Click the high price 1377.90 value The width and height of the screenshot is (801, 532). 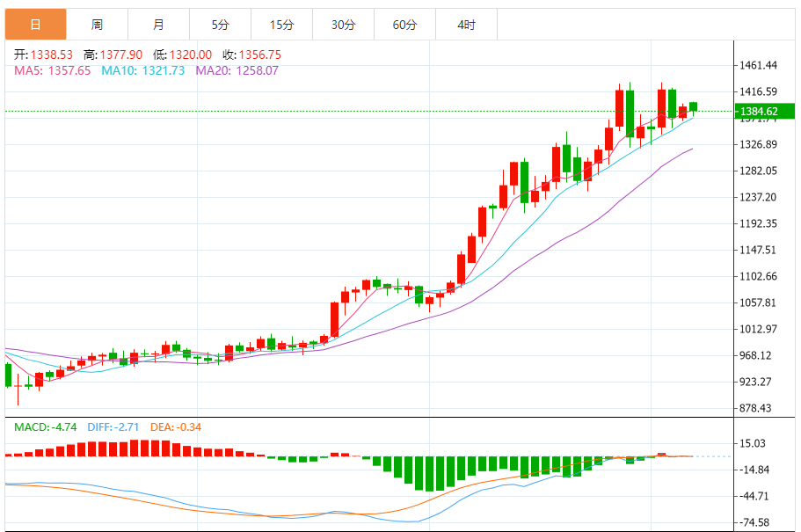(121, 55)
